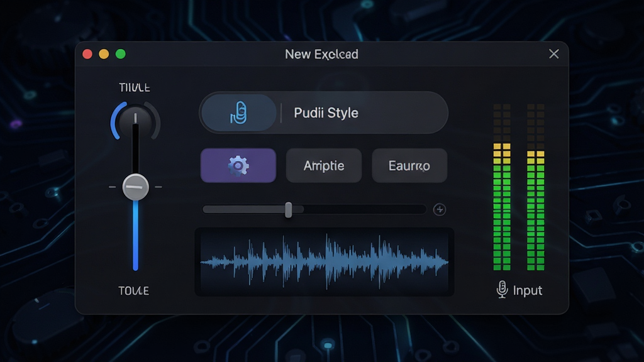Click the microphone icon next to Input
Screen dimensions: 644x362
tap(502, 289)
